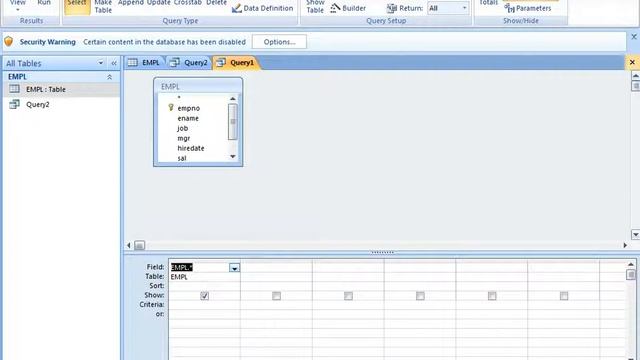This screenshot has width=640, height=360.
Task: Toggle Show checkbox in the sixth grid column
Action: point(564,296)
